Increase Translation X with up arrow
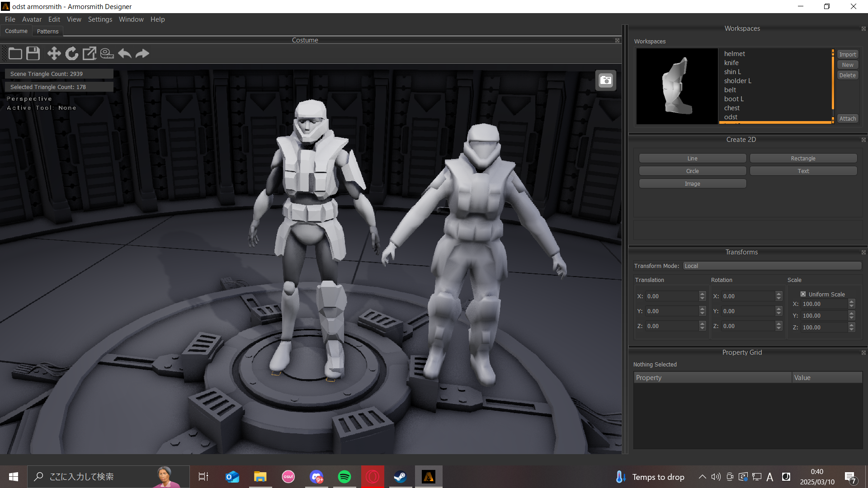The image size is (868, 488). [702, 294]
